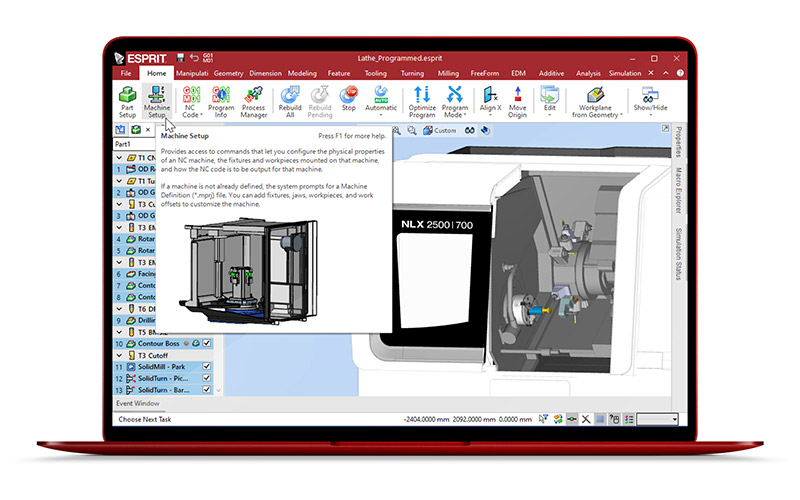
Task: Open the File menu
Action: 126,73
